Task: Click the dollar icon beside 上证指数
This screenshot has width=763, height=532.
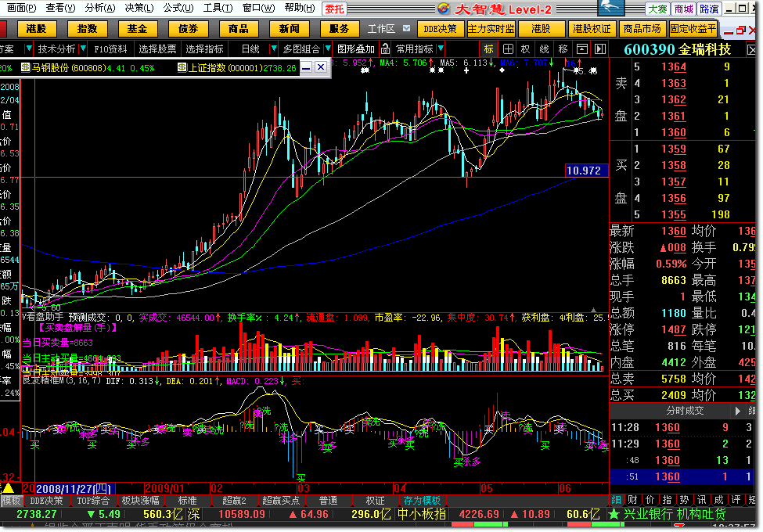Action: coord(182,67)
